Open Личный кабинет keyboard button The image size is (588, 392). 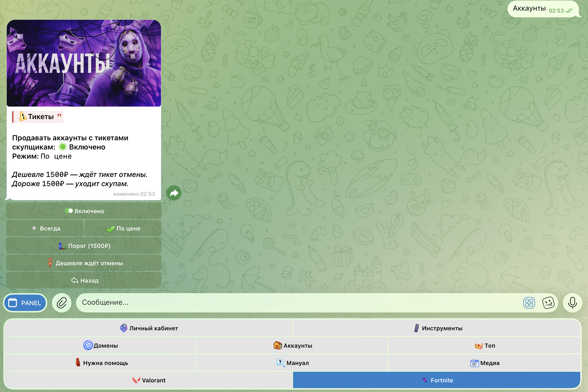point(148,328)
